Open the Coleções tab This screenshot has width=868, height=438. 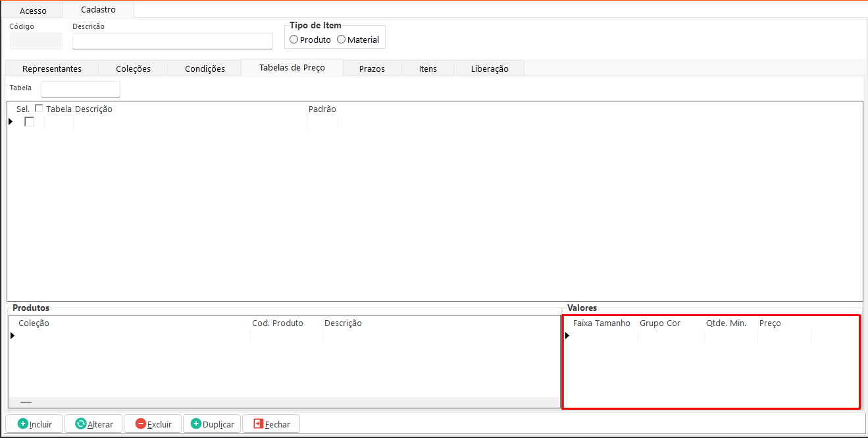pyautogui.click(x=133, y=68)
